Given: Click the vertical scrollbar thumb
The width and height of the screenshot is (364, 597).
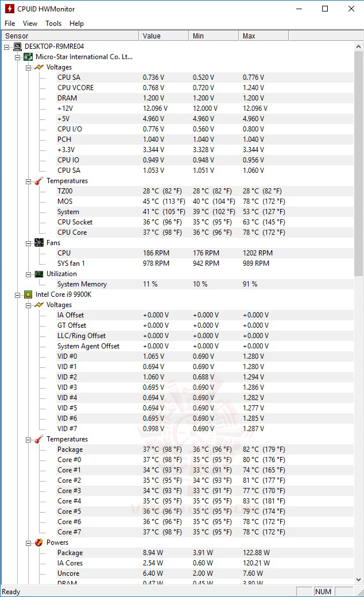Looking at the screenshot, I should pos(358,164).
